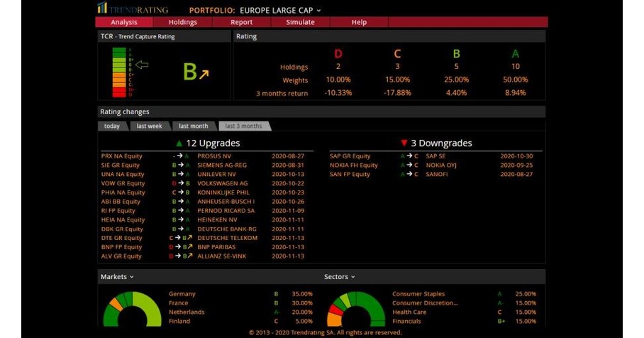
Task: Click the A to C arrow for Nokia OYJ
Action: pyautogui.click(x=409, y=165)
